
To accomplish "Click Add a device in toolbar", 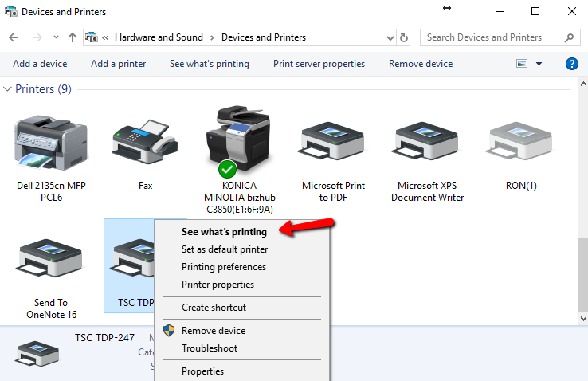I will 40,64.
